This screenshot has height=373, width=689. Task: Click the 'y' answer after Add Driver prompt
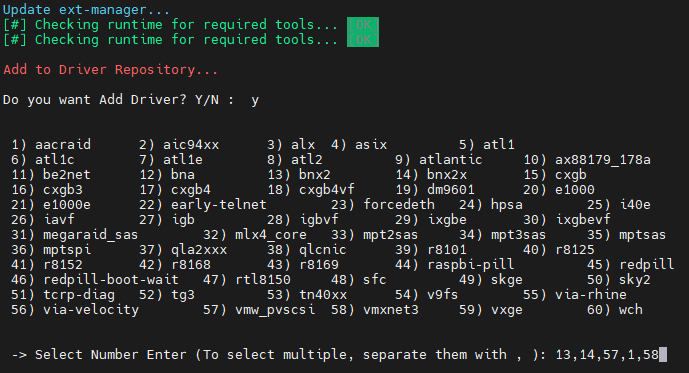click(x=255, y=100)
